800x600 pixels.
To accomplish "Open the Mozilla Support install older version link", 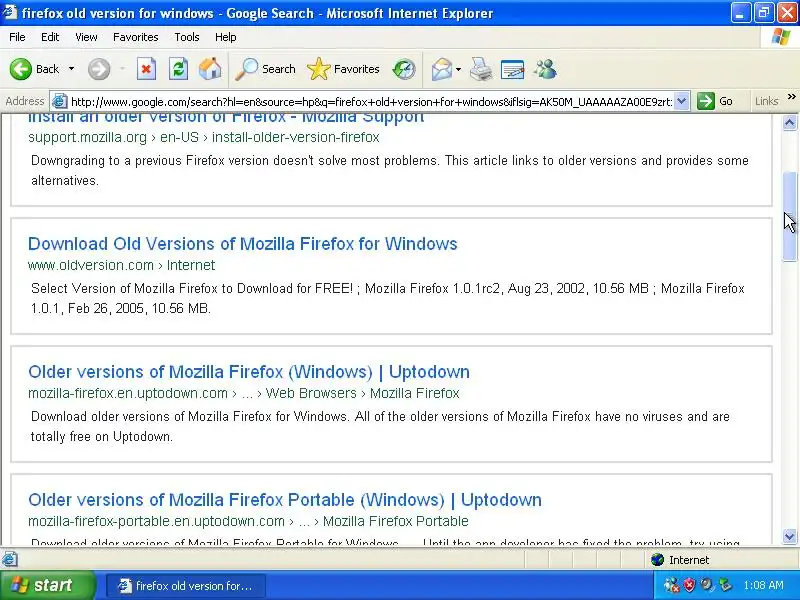I will (226, 117).
